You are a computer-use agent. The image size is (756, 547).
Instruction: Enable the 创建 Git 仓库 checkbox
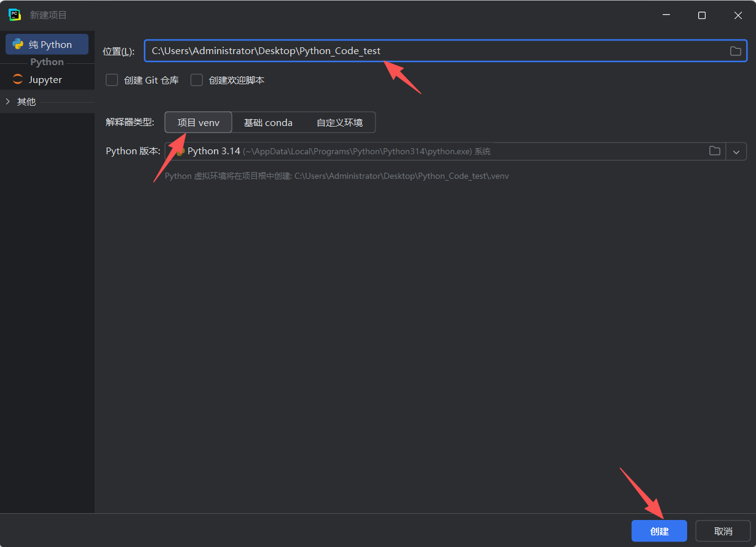point(112,81)
